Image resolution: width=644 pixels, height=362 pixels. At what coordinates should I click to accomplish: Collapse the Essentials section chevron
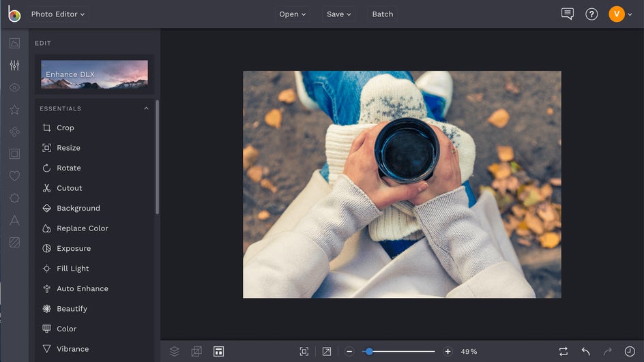coord(146,108)
